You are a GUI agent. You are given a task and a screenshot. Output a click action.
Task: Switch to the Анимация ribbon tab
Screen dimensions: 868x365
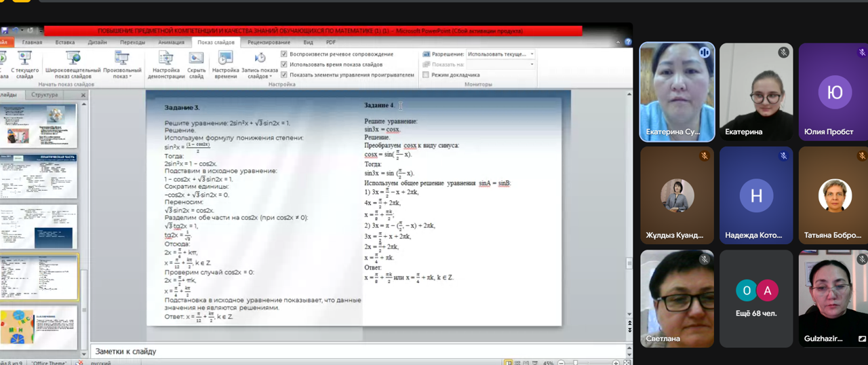(171, 42)
